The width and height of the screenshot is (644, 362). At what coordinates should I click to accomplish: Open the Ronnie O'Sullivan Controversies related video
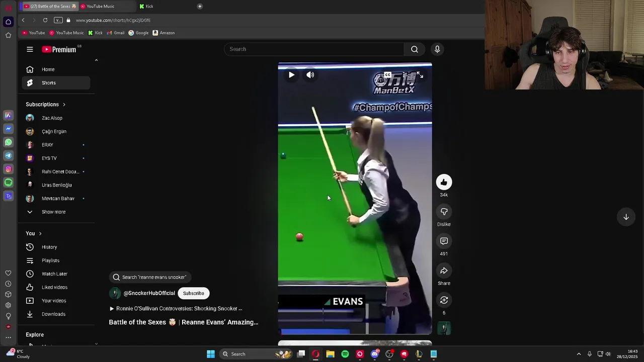point(176,309)
